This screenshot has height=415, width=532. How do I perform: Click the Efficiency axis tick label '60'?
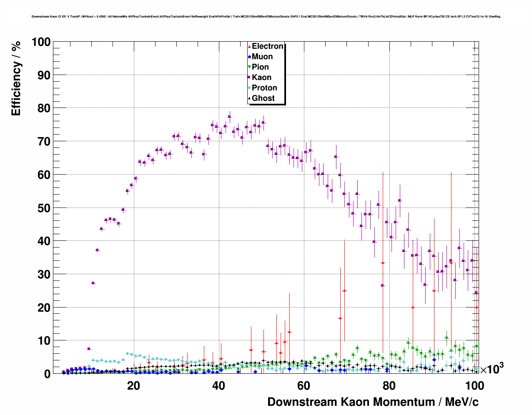pos(44,175)
